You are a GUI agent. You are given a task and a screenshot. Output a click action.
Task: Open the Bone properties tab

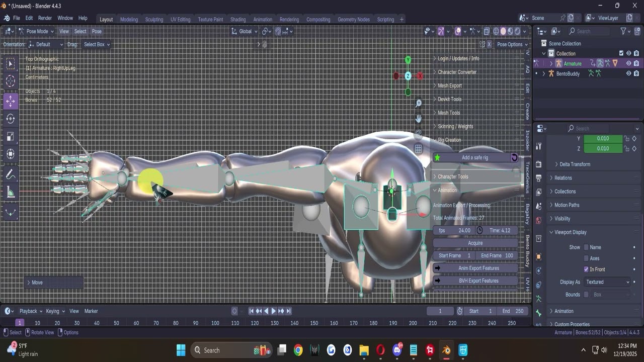click(x=538, y=313)
